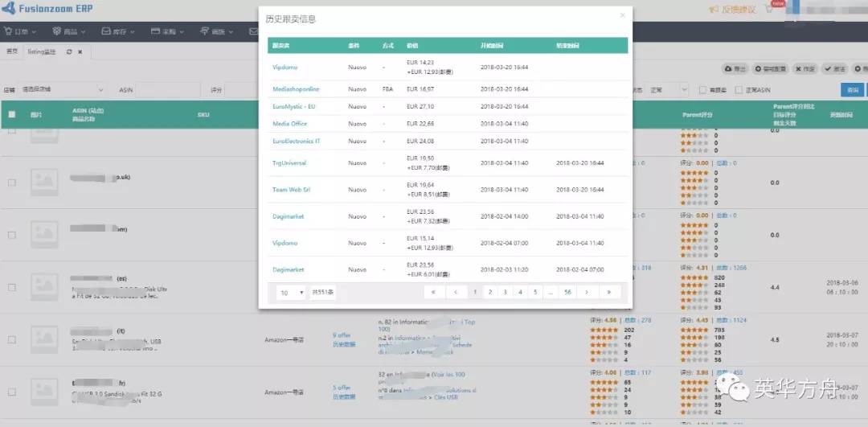Go to next page with single-right arrow
Screen dimensions: 868x427
(587, 292)
